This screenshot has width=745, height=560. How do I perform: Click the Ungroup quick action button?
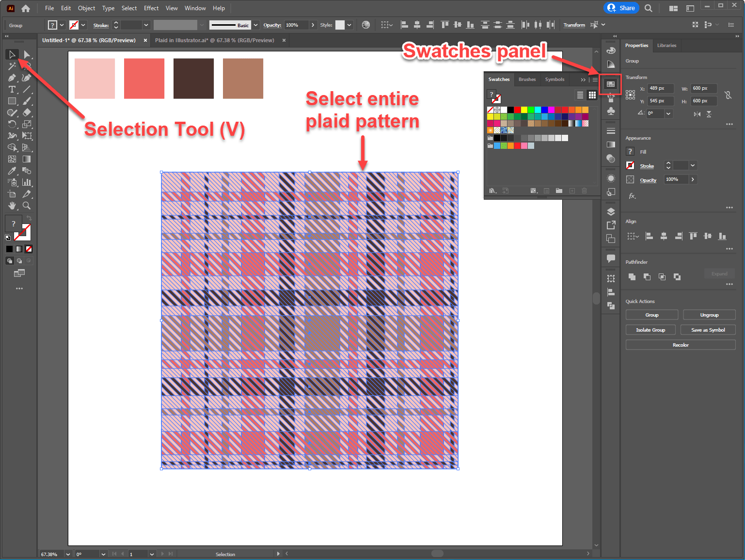pos(709,315)
